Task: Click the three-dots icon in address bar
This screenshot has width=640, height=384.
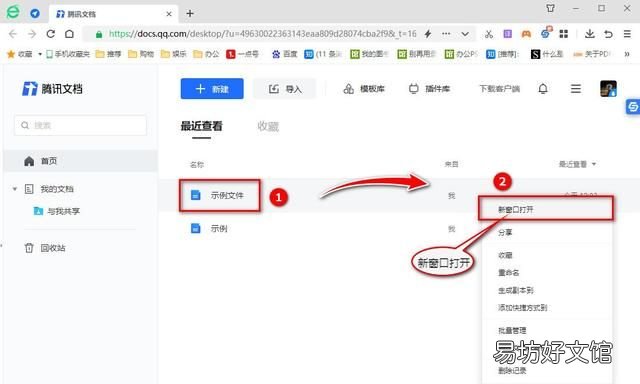Action: click(x=446, y=34)
